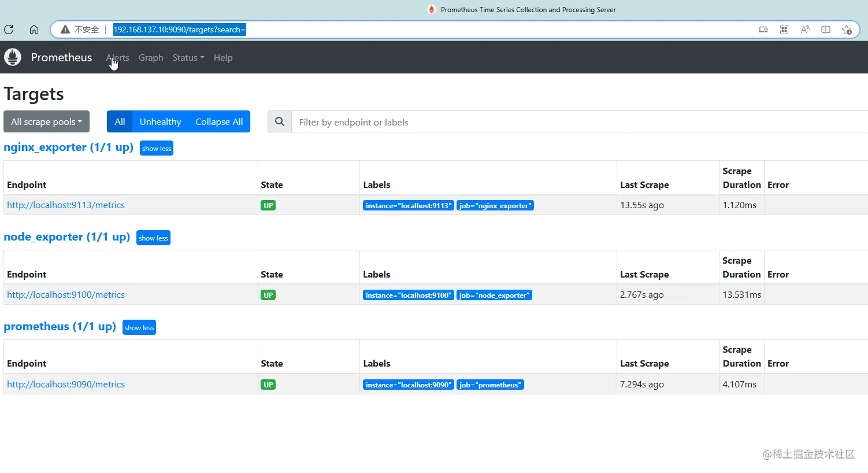Click the not secure warning icon
Screen dimensions: 868x473
tap(65, 29)
